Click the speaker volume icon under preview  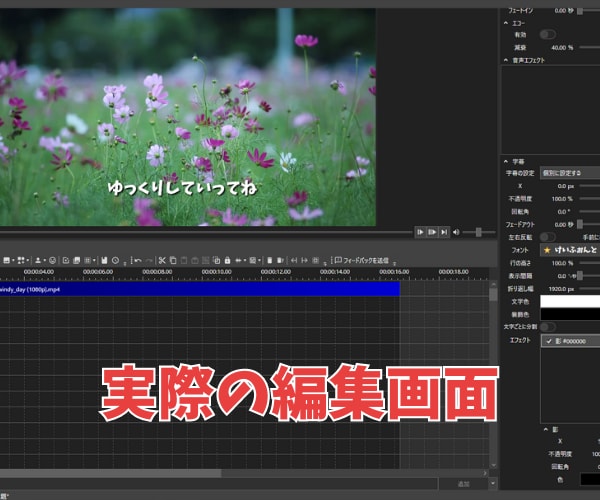click(456, 232)
